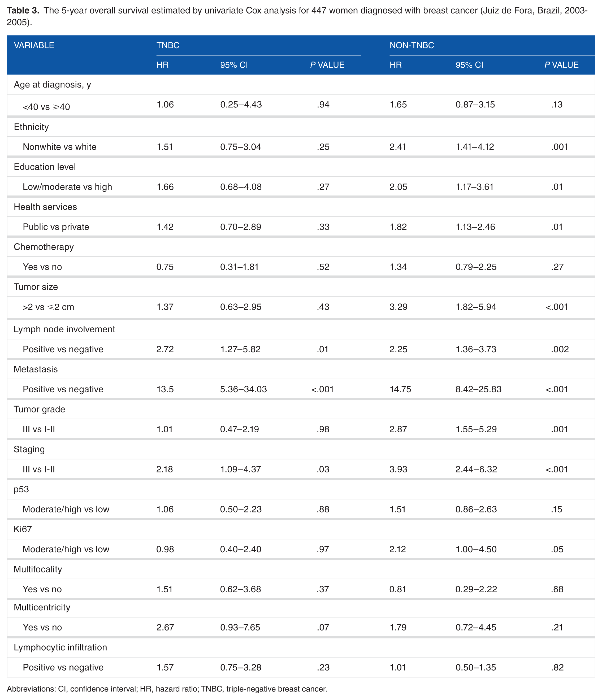Click the Lymphocytic infiltration heading
The width and height of the screenshot is (602, 700).
(x=60, y=647)
